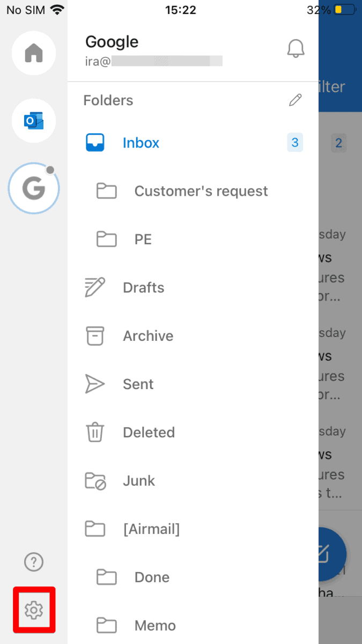This screenshot has height=644, width=362.
Task: View the Deleted folder
Action: (x=149, y=433)
